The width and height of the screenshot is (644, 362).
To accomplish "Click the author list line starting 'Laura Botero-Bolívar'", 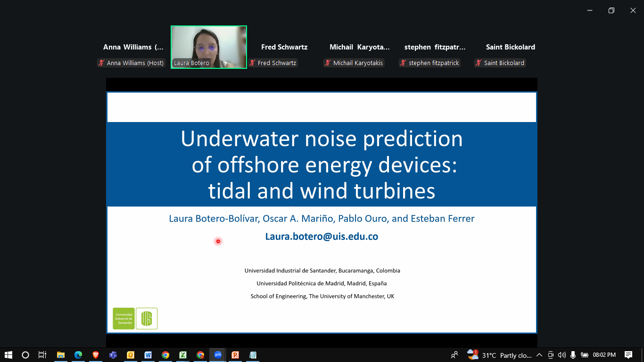I will tap(322, 219).
